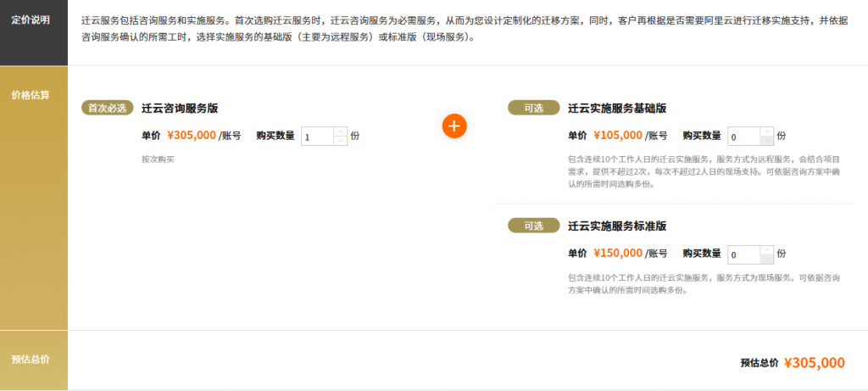Switch to the 价格估算 sidebar section

[x=31, y=95]
